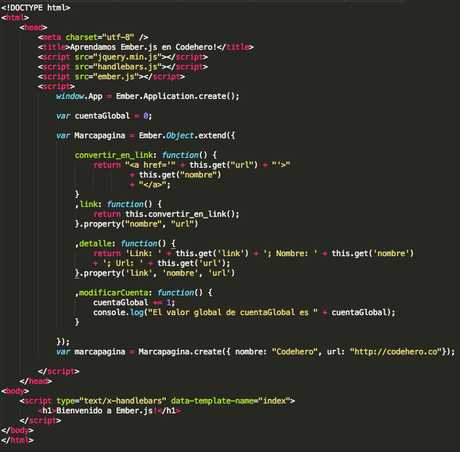Click script type="text/x-handlebars" line
This screenshot has height=452, width=460.
click(x=157, y=401)
